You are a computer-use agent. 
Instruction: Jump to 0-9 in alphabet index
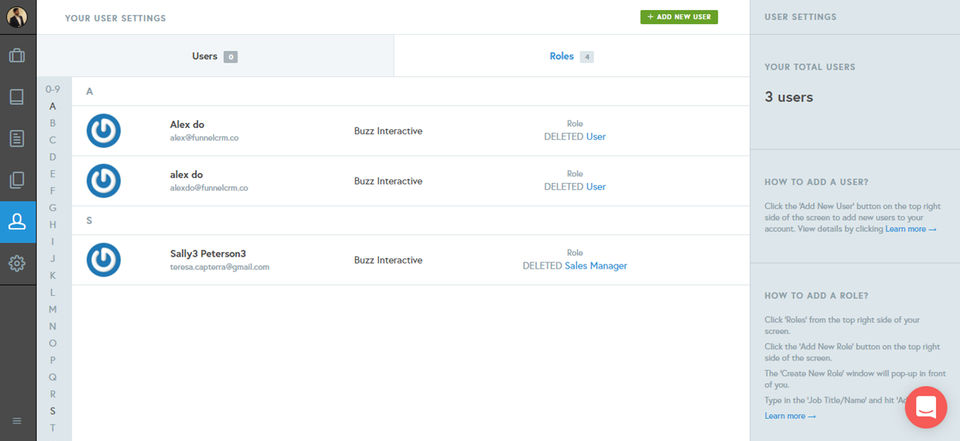click(x=53, y=89)
